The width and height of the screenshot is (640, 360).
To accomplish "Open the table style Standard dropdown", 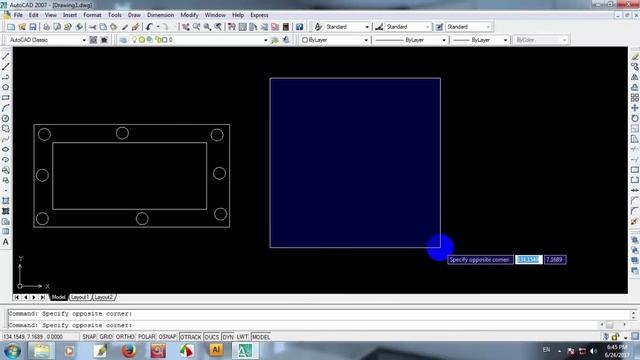I will 488,27.
